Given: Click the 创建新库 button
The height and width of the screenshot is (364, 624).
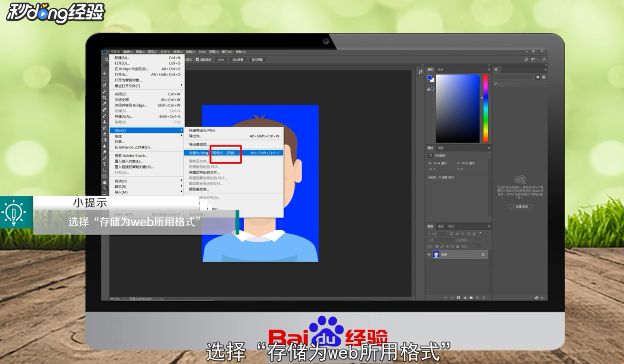Looking at the screenshot, I should (520, 207).
